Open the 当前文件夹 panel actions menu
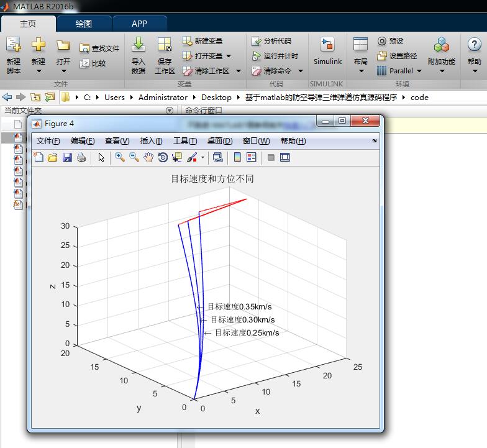Screen dimensions: 487x448 click(169, 111)
